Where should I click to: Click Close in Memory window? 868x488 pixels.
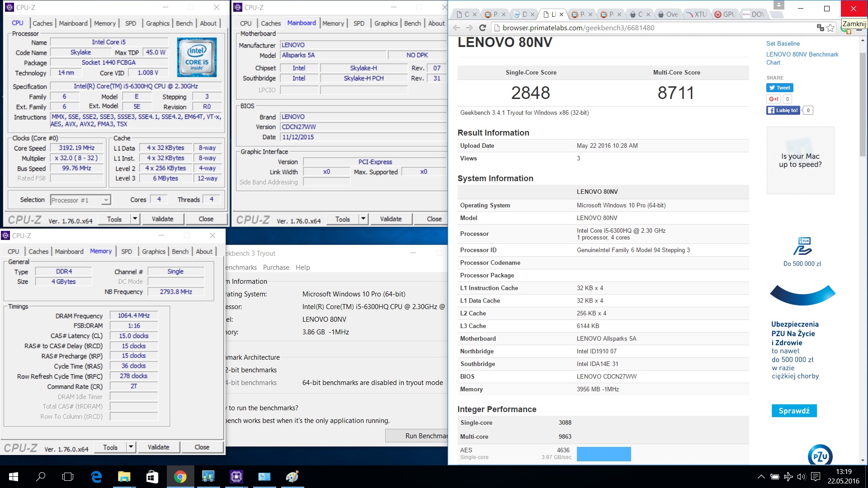click(x=202, y=447)
